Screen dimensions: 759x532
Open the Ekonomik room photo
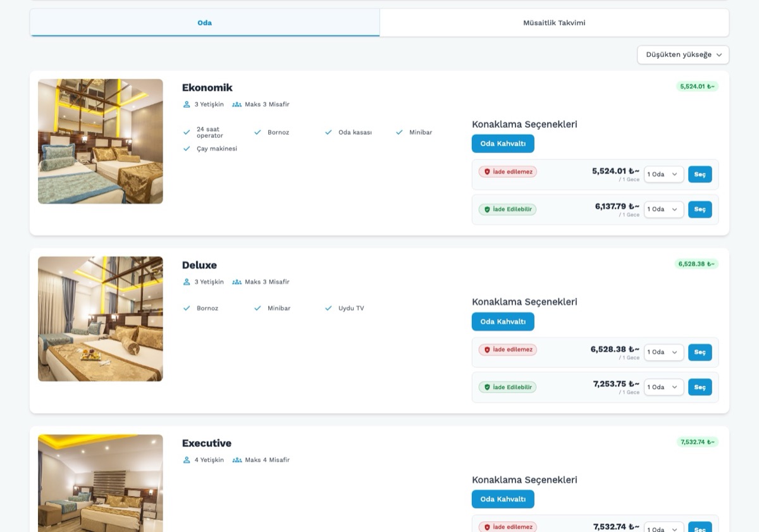click(x=101, y=141)
